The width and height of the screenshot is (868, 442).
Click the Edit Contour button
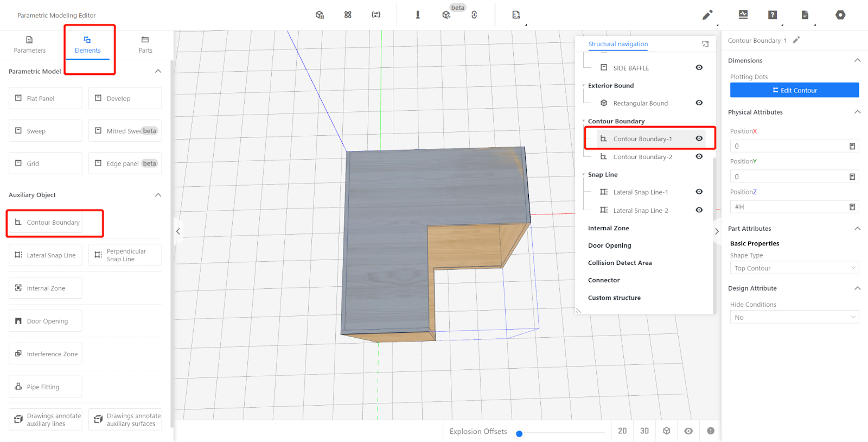click(794, 90)
